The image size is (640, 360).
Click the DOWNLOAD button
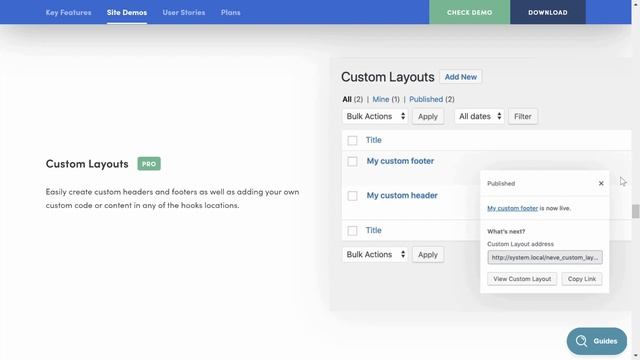tap(548, 12)
